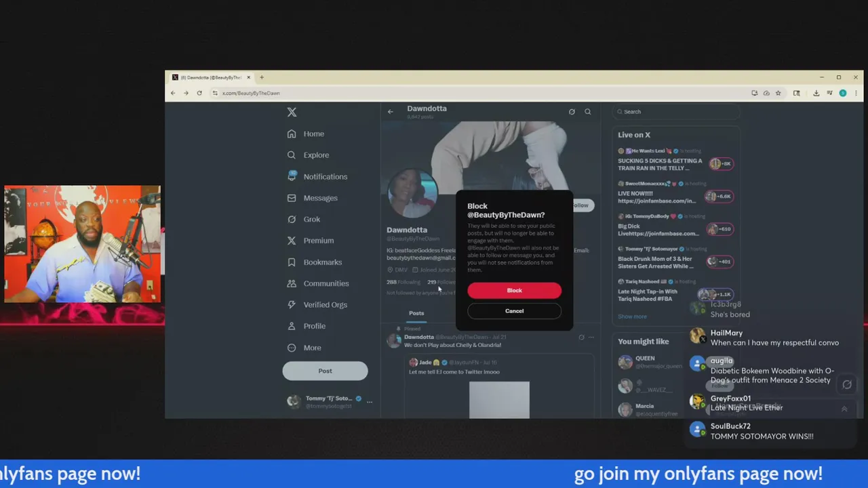Viewport: 868px width, 488px height.
Task: Open Communities in the sidebar
Action: pos(325,283)
